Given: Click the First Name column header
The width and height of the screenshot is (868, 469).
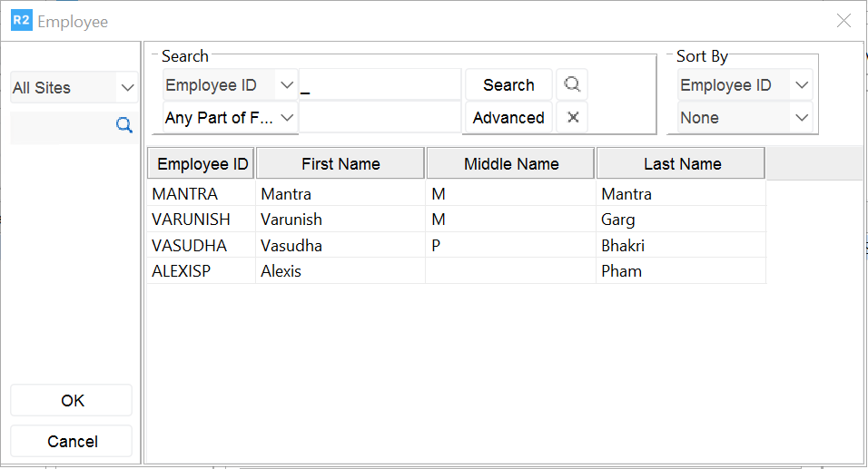Looking at the screenshot, I should [340, 164].
